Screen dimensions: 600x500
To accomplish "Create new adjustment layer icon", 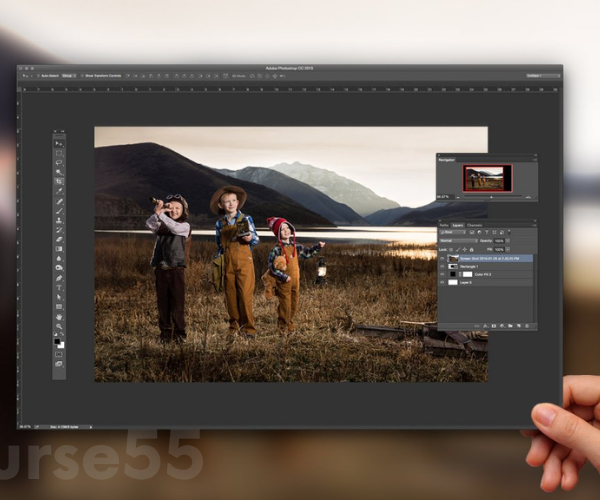I will 502,326.
